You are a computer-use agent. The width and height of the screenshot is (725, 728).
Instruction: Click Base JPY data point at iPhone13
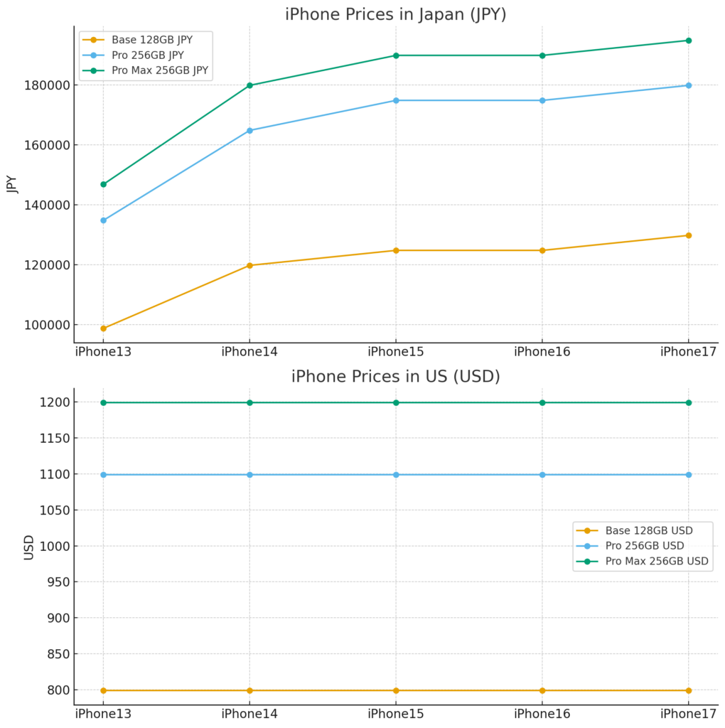pyautogui.click(x=104, y=328)
